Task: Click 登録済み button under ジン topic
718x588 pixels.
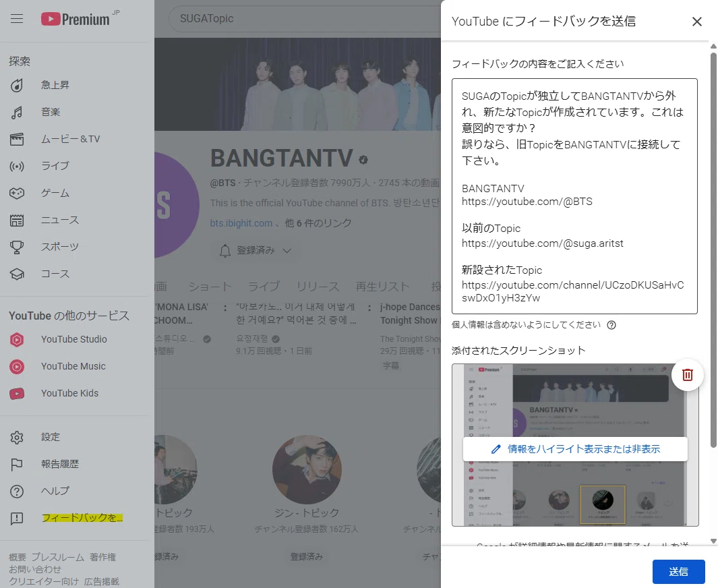Action: (306, 556)
